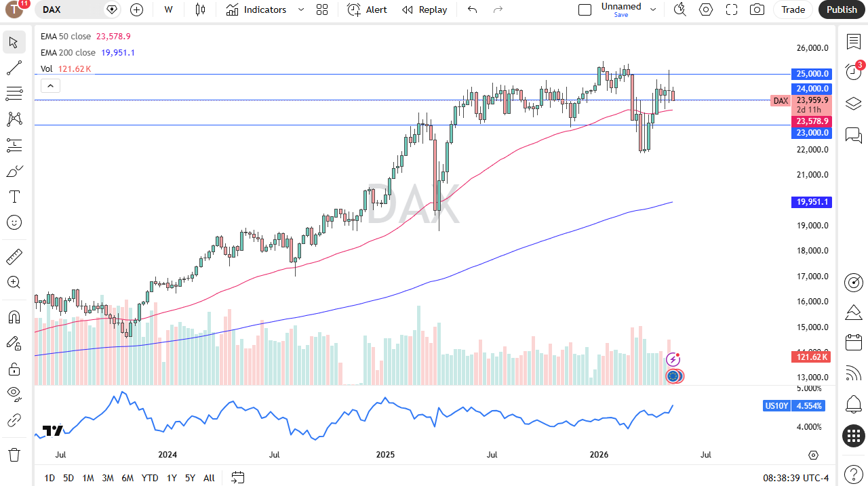868x486 pixels.
Task: Open the layout setup square
Action: [x=585, y=9]
